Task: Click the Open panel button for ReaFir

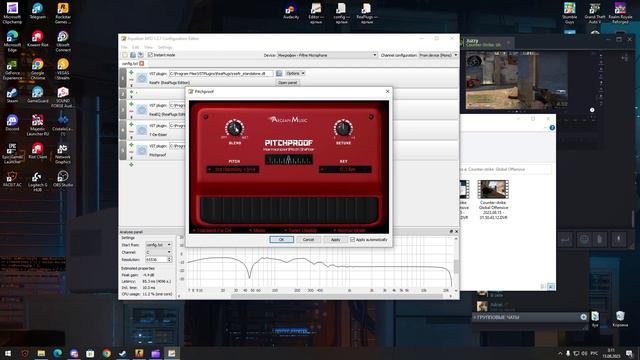Action: (x=287, y=82)
